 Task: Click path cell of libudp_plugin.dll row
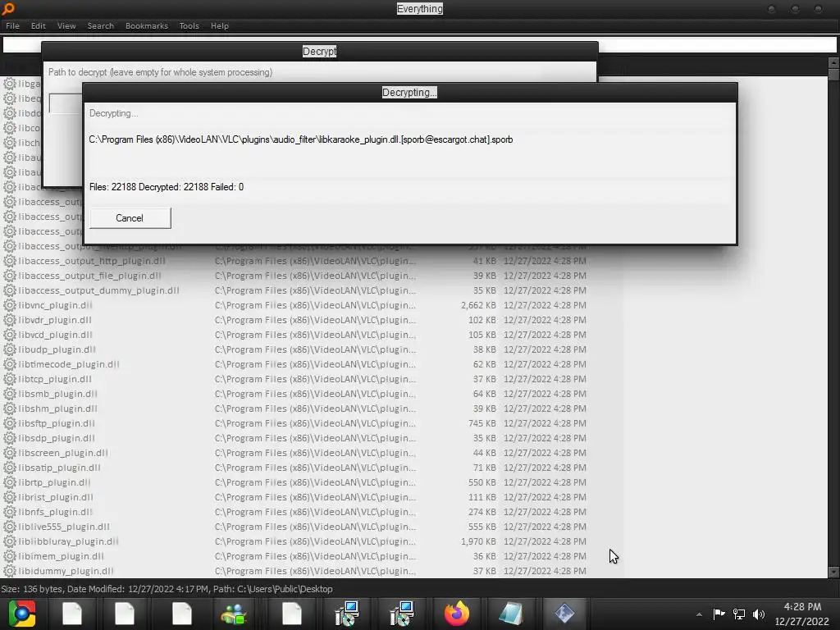(315, 349)
